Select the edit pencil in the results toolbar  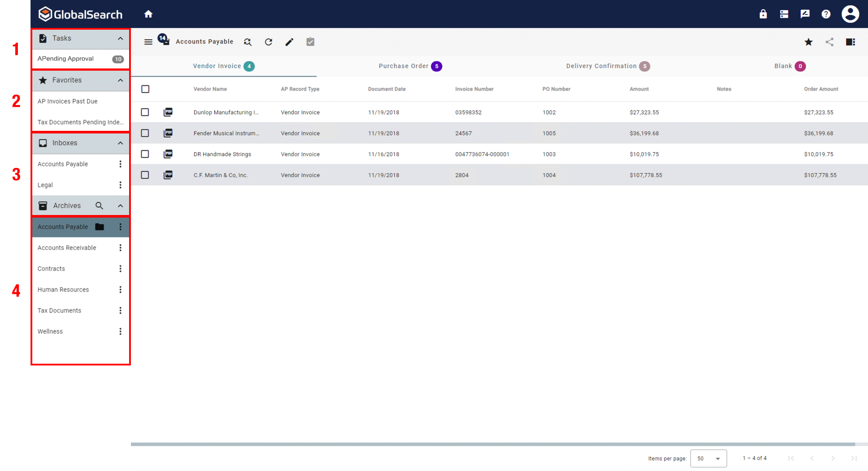coord(289,41)
